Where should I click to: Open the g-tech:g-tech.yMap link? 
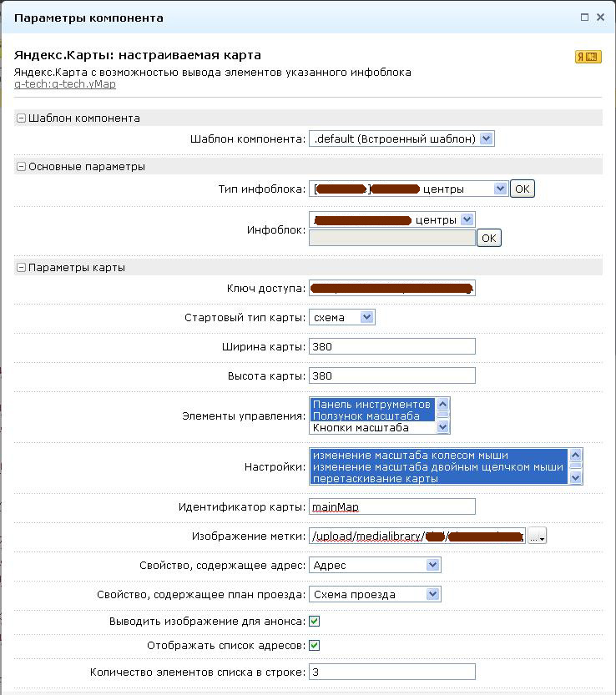65,84
